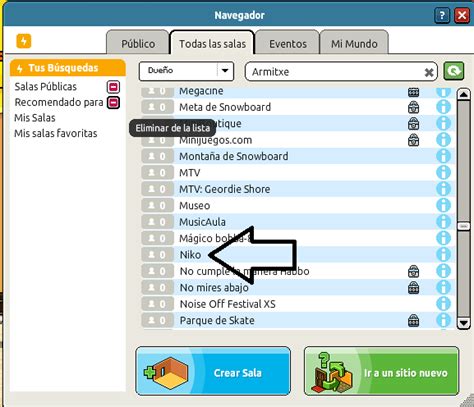The width and height of the screenshot is (474, 407).
Task: Expand the Dueño filter dropdown
Action: [x=186, y=71]
